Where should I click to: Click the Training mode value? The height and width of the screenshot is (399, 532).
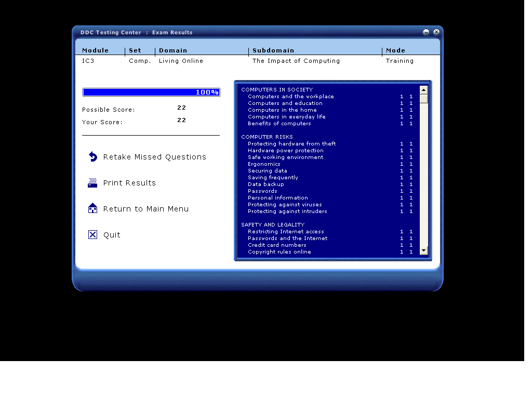(x=400, y=61)
